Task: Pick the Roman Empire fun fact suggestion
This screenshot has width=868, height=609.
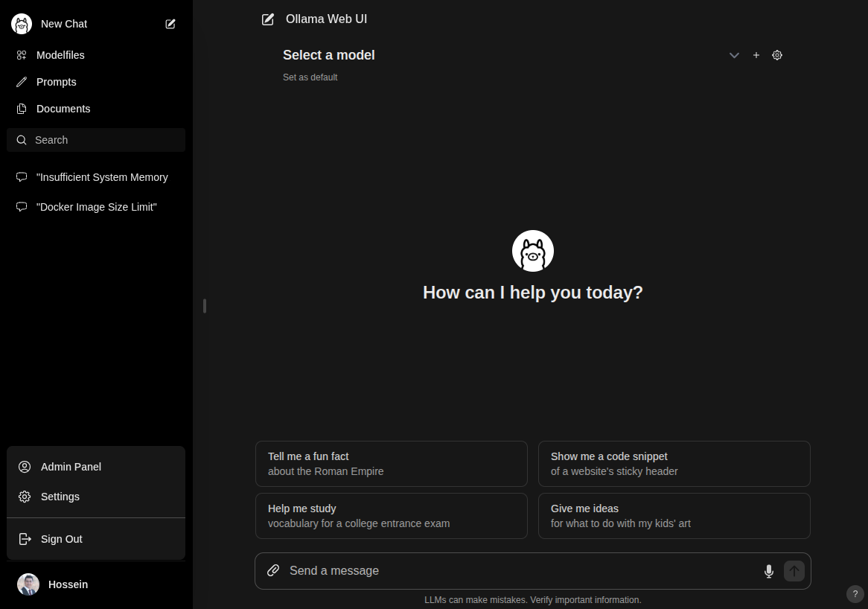Action: [x=391, y=464]
